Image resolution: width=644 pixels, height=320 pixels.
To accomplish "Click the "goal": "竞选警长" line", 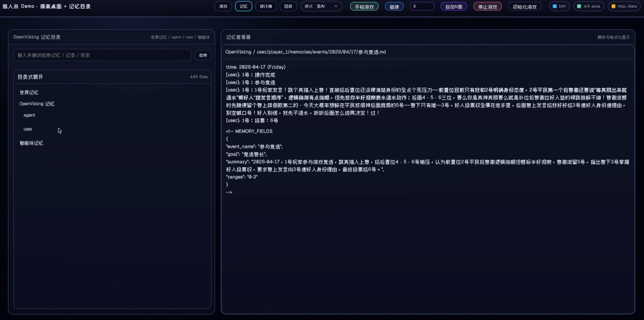I will 246,154.
